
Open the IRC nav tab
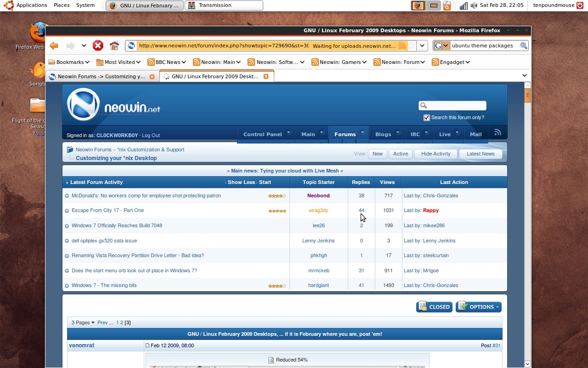419,134
